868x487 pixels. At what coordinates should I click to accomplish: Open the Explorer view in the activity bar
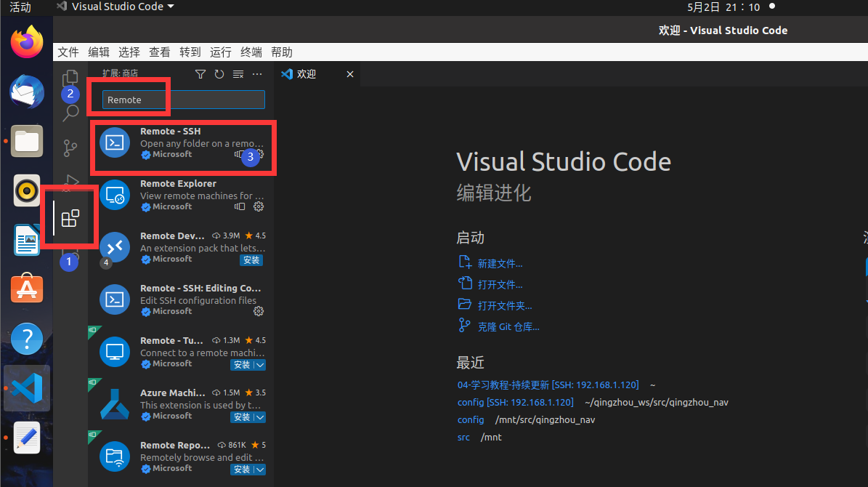(70, 78)
